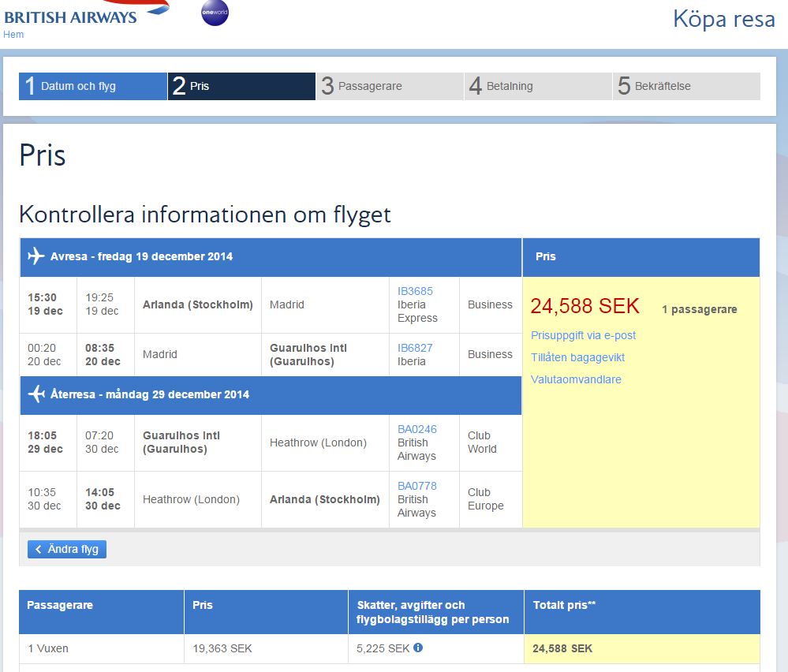788x672 pixels.
Task: Select step 5 Bekräftelse tab
Action: pos(686,87)
